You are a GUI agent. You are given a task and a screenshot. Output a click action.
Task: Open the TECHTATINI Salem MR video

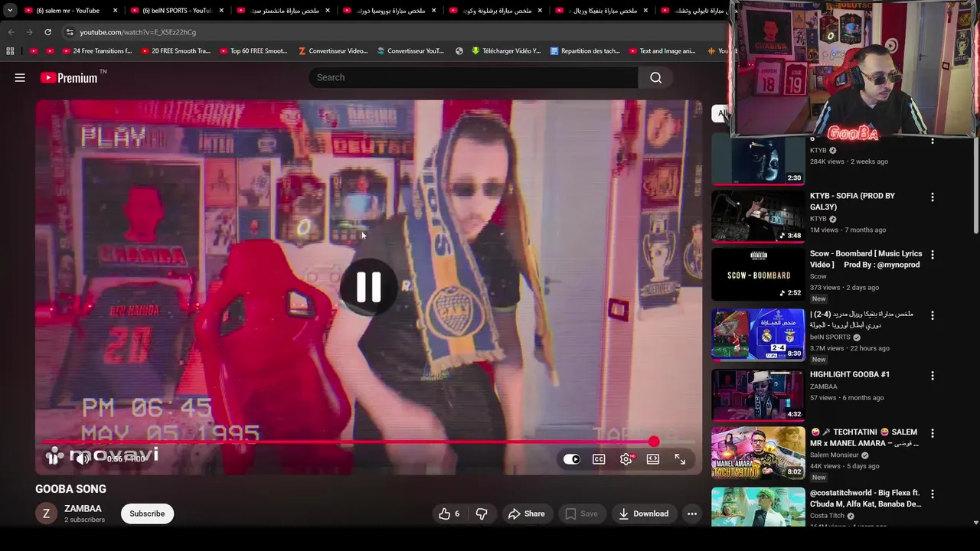click(864, 437)
